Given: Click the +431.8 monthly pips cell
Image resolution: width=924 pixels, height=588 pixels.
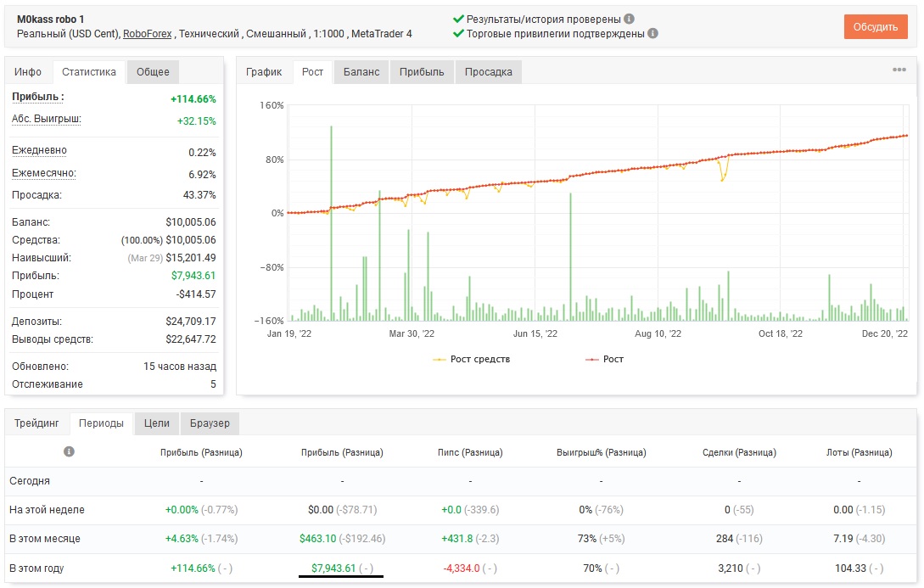Looking at the screenshot, I should click(470, 539).
